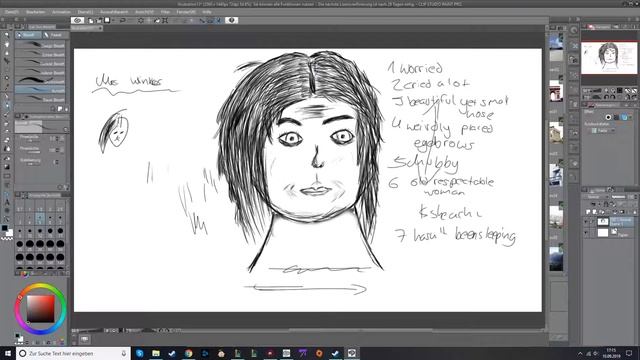
Task: Toggle visibility of the top drawing layer
Action: (x=586, y=222)
